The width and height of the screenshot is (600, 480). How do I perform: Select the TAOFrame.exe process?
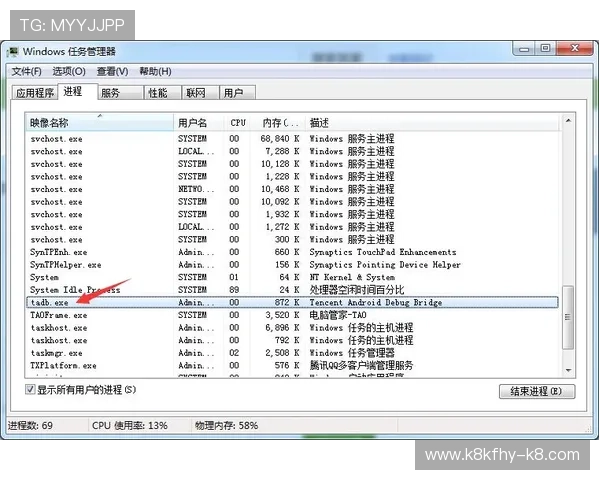point(292,315)
